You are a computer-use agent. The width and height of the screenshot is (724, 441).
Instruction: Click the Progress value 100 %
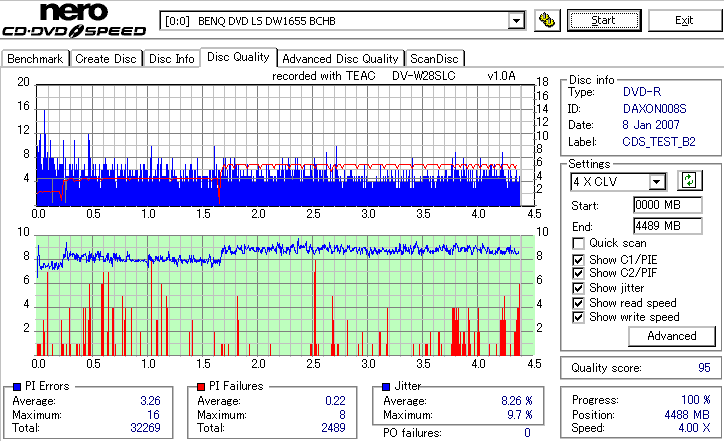[x=696, y=400]
